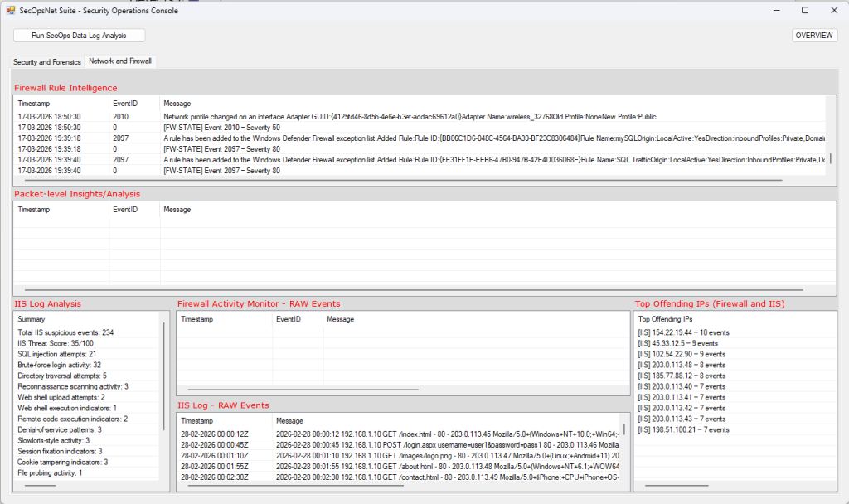Click the SecOpsNet app icon in title bar
849x504 pixels.
click(x=11, y=11)
